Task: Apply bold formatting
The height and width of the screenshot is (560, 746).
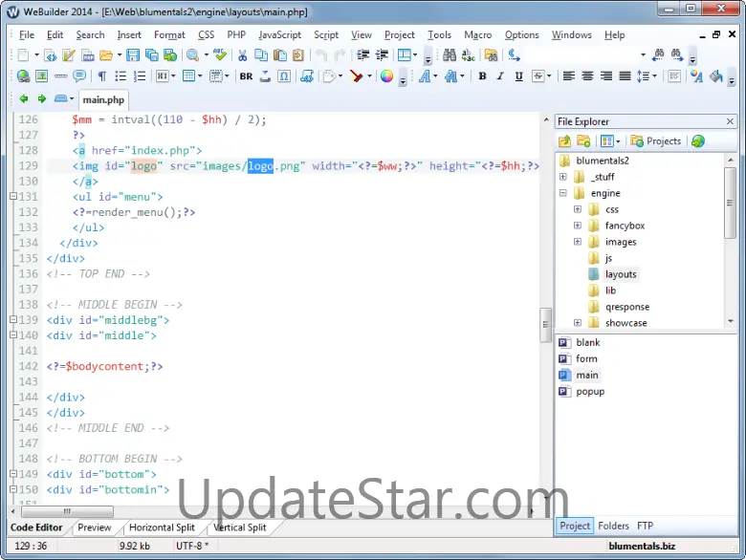Action: [x=482, y=76]
